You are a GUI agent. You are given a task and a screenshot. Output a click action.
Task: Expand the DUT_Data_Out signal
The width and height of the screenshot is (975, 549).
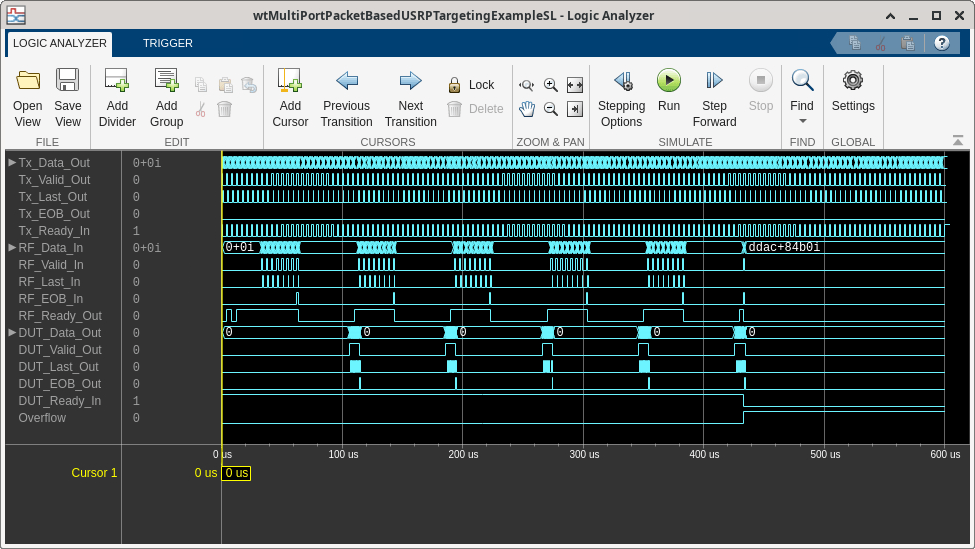12,332
